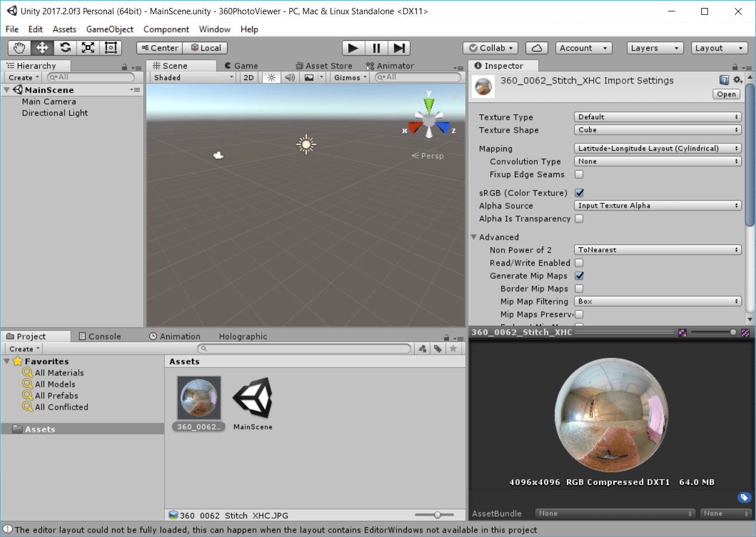Click the cloud services icon
This screenshot has height=537, width=756.
pyautogui.click(x=537, y=48)
